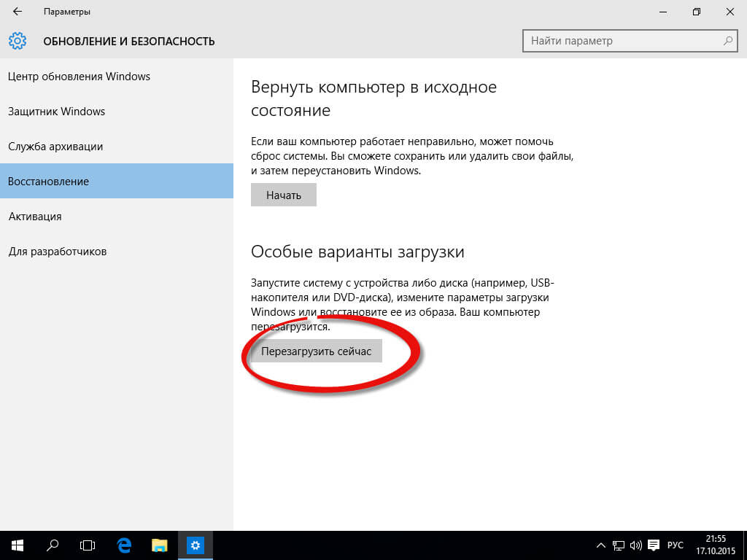Screen dimensions: 747x560
Task: Click the ОБНОВЛЕНИЕ И БЕЗОПАСНОСТЬ title
Action: [x=129, y=42]
